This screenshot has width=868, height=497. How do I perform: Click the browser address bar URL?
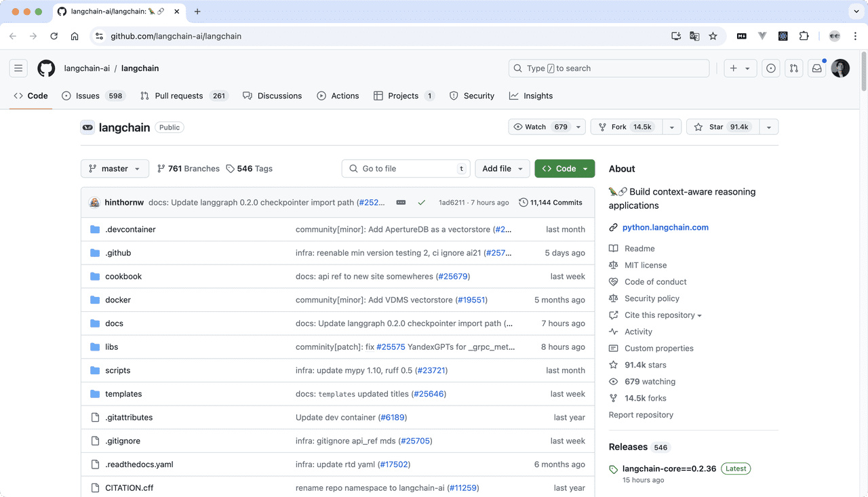176,36
